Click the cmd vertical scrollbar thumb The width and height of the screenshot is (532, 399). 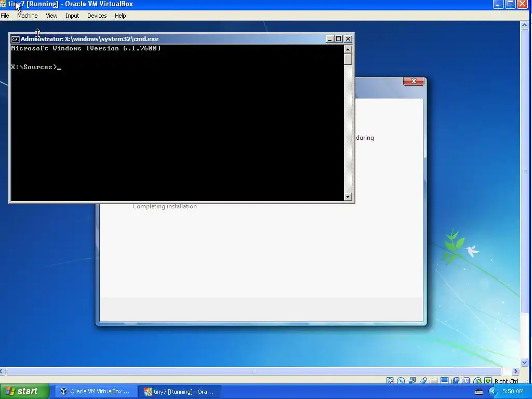[x=348, y=59]
